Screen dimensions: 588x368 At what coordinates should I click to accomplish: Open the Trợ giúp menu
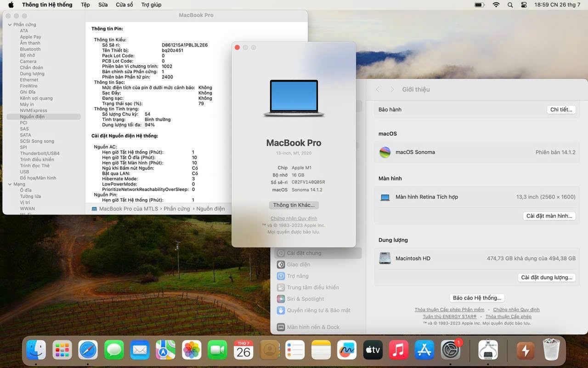click(x=151, y=5)
